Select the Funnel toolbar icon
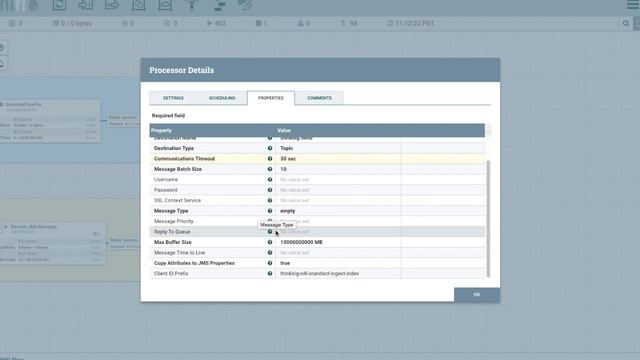Viewport: 640px width, 360px height. (x=191, y=5)
